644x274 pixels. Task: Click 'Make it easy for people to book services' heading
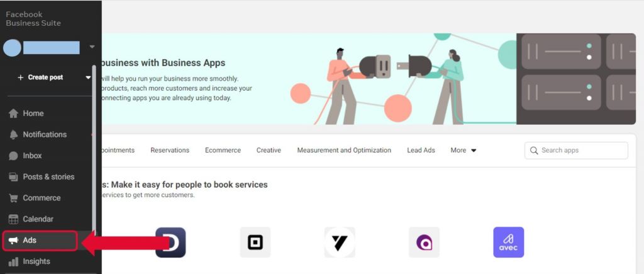(x=189, y=185)
